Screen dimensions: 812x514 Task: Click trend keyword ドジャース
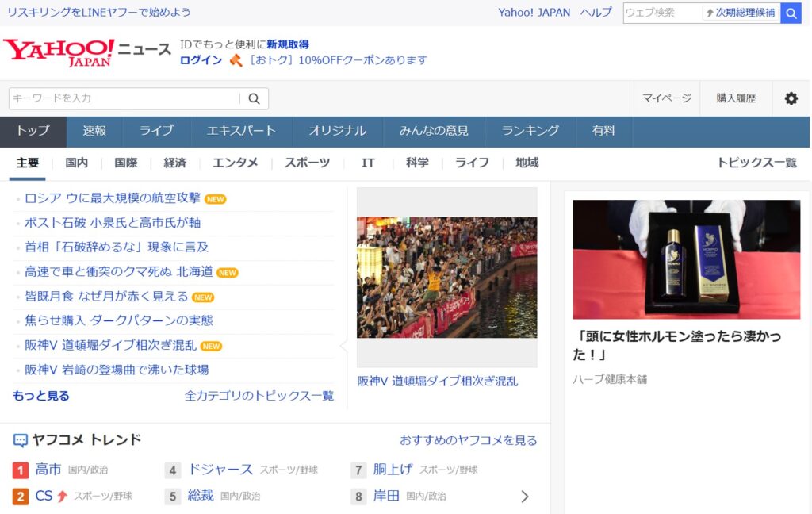pyautogui.click(x=220, y=470)
